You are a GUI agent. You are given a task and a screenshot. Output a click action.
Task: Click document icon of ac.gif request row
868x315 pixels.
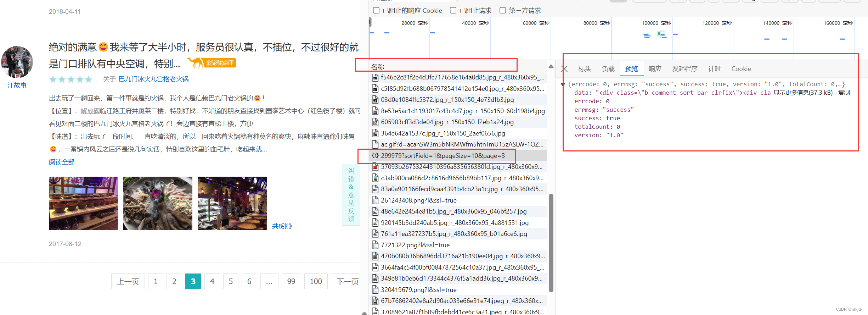[375, 144]
